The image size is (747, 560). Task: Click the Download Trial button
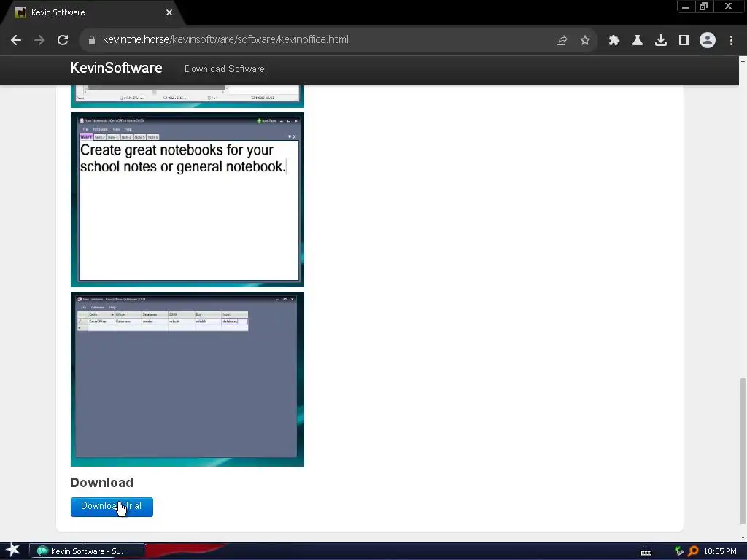(x=112, y=507)
